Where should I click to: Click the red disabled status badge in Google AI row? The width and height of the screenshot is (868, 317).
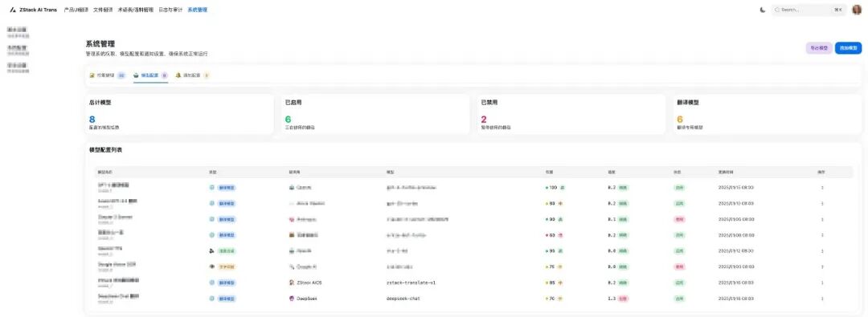(679, 266)
